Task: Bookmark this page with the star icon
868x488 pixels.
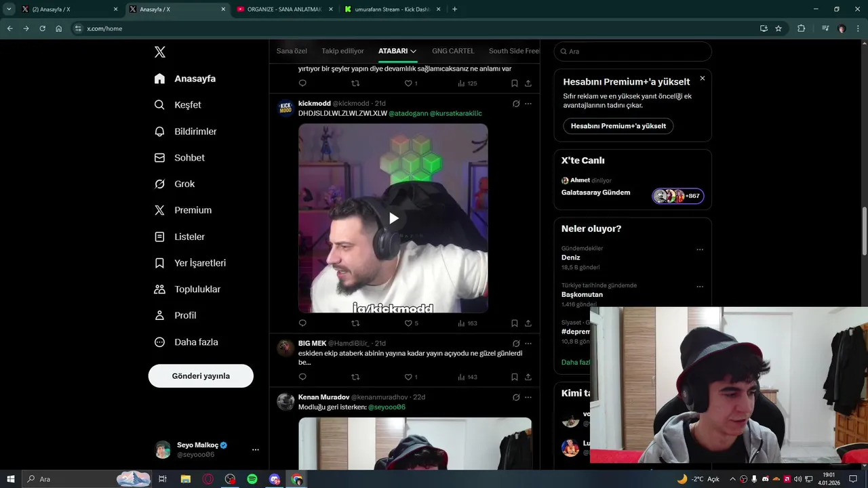Action: [778, 28]
